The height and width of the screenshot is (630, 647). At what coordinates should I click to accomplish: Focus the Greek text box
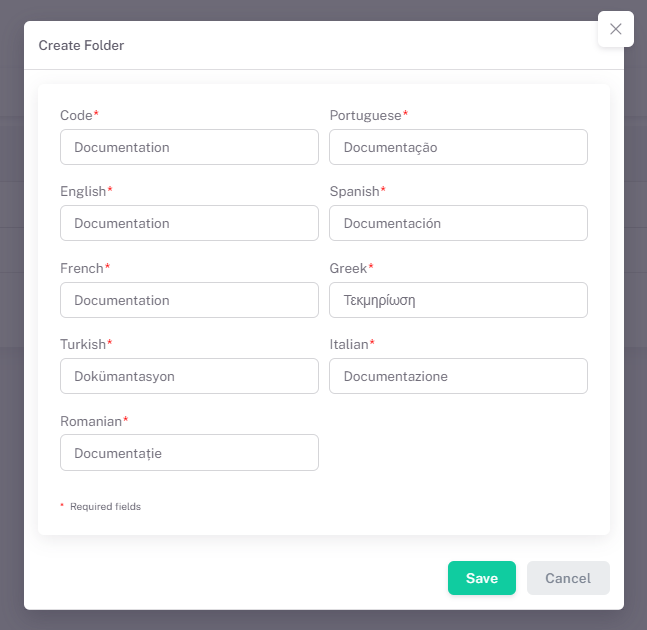[x=458, y=300]
